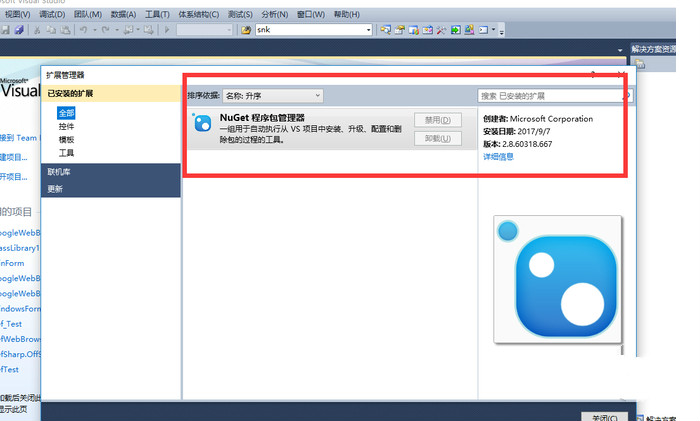Open the Command Window toolbar icon
Viewport: 700px width, 421px height.
point(483,30)
